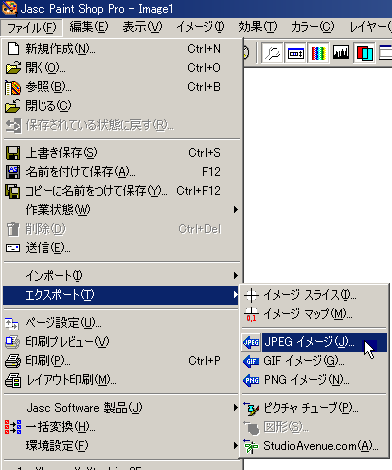Toggle the red and cyan layer palette icon
Image resolution: width=392 pixels, height=470 pixels.
(x=364, y=53)
